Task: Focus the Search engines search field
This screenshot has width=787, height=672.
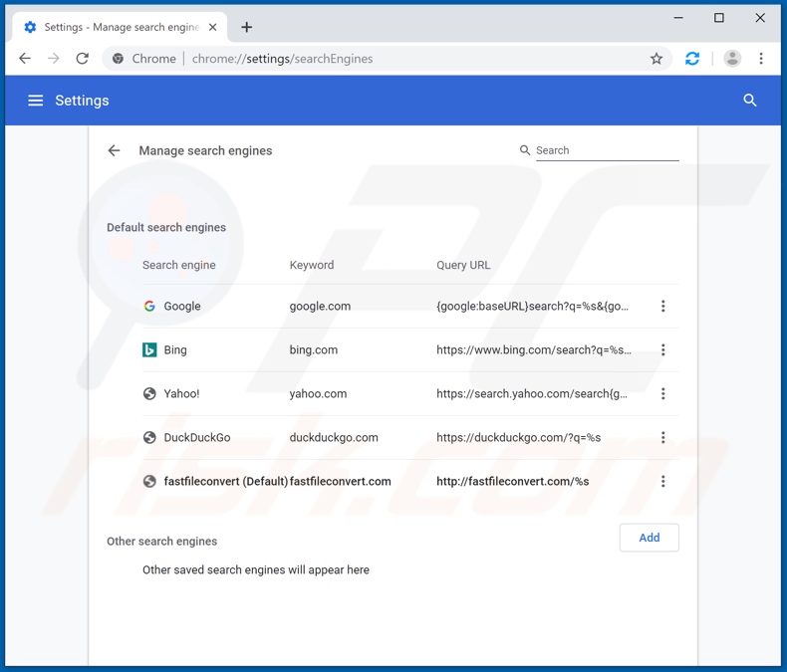Action: 608,150
